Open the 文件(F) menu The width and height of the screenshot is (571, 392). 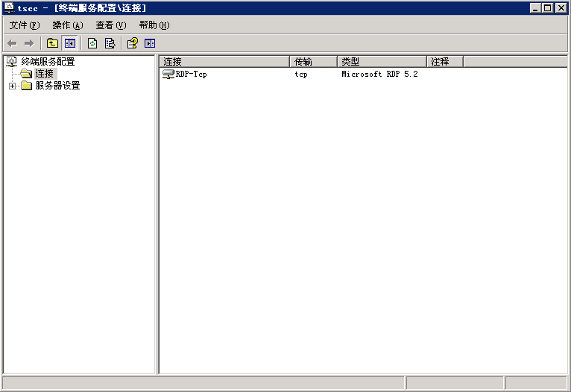25,25
